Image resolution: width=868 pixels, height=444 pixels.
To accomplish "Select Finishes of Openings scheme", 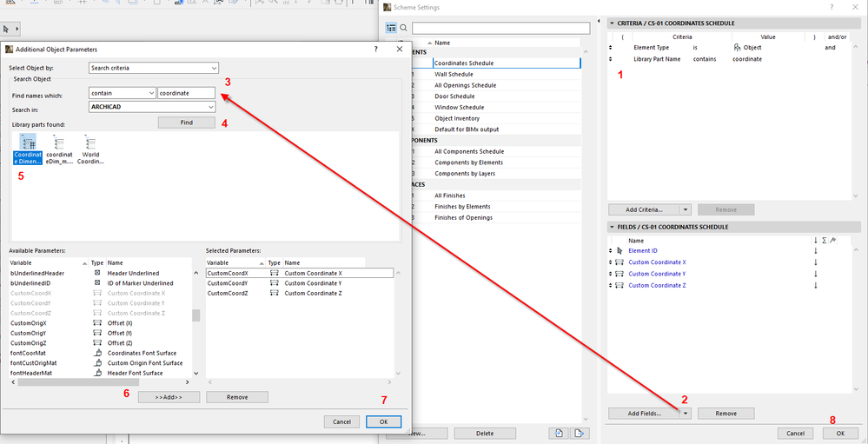I will (463, 217).
